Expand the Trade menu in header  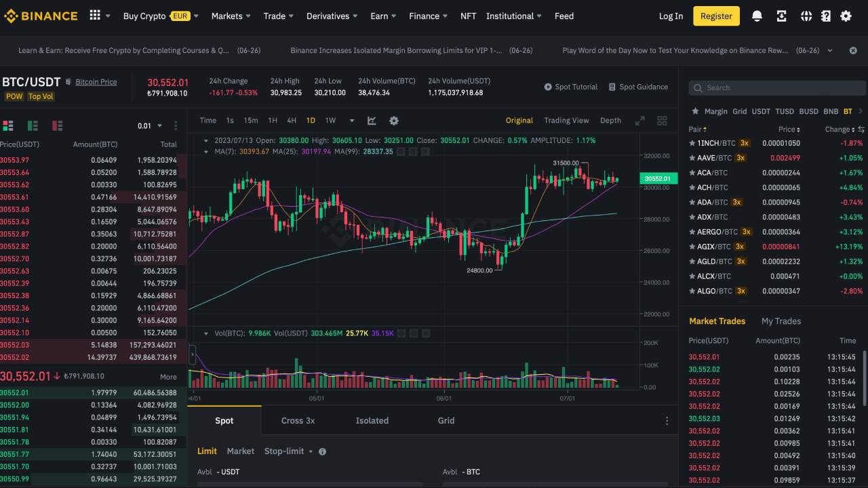[x=279, y=16]
